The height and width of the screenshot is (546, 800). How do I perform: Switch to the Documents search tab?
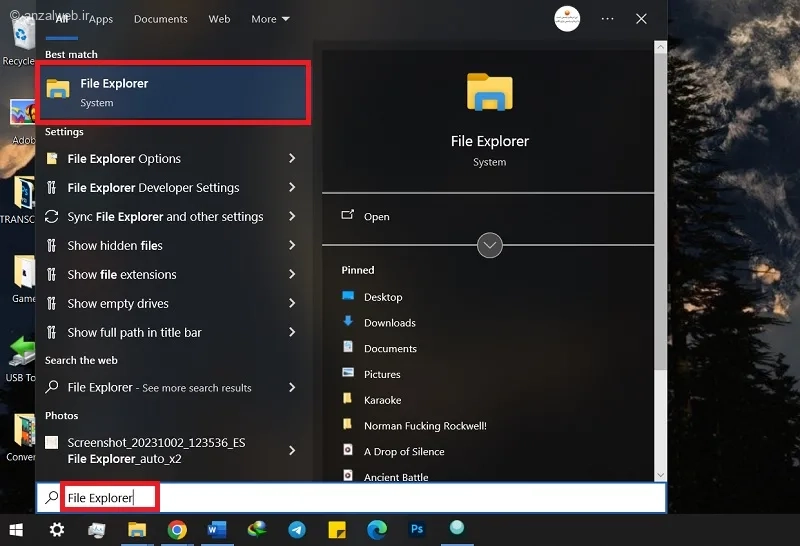161,19
